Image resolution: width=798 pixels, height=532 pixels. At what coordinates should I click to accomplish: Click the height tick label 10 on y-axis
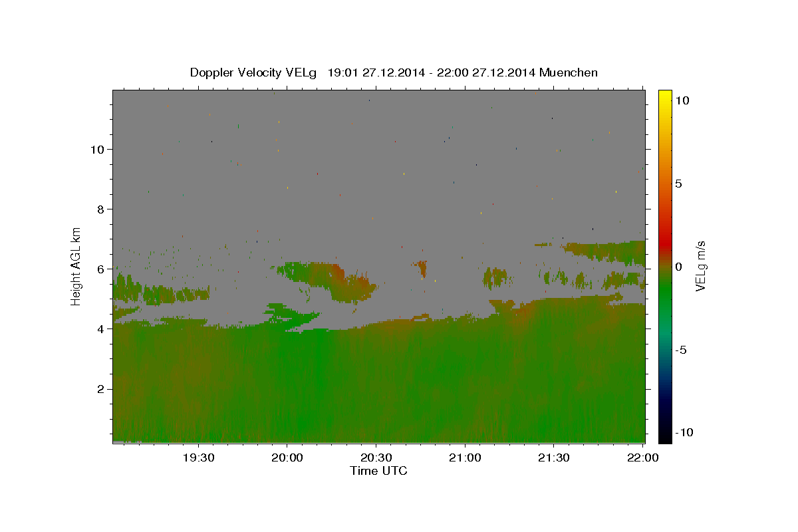click(99, 150)
